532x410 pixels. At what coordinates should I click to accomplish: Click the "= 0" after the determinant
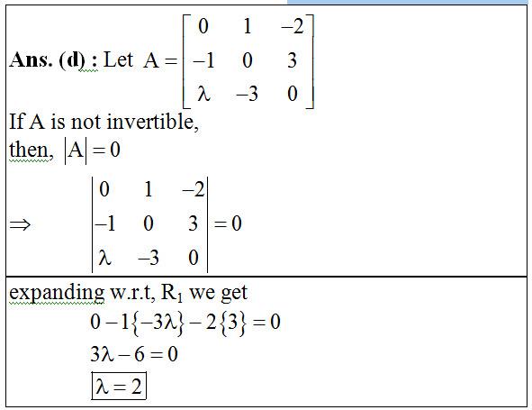coord(228,223)
